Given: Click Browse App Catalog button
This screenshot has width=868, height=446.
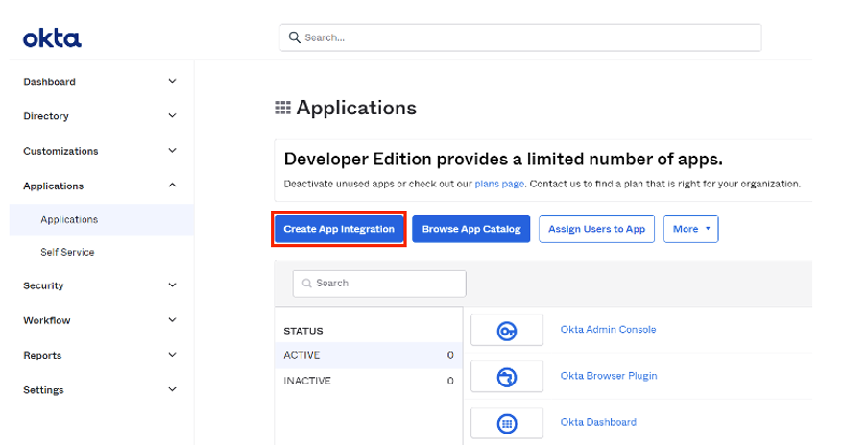Looking at the screenshot, I should pos(471,229).
